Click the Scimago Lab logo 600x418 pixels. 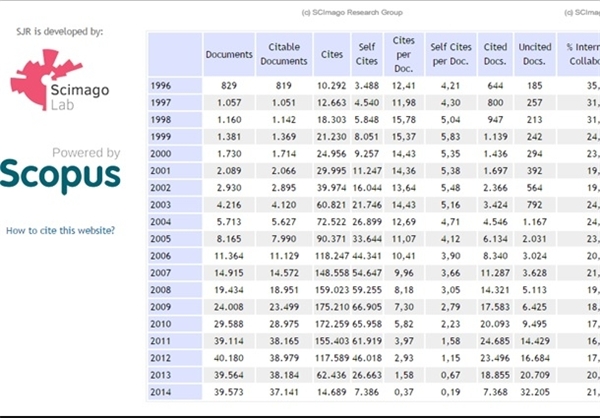(x=60, y=80)
